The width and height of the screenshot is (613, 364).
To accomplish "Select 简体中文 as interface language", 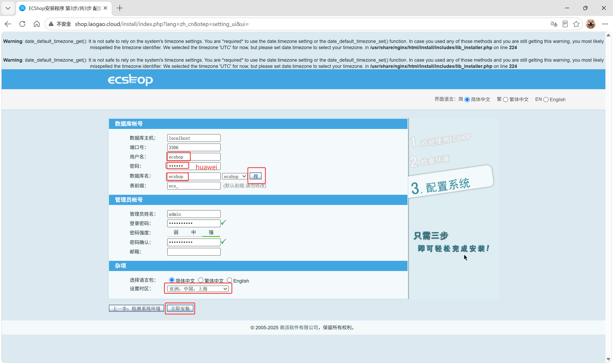I will pos(467,100).
